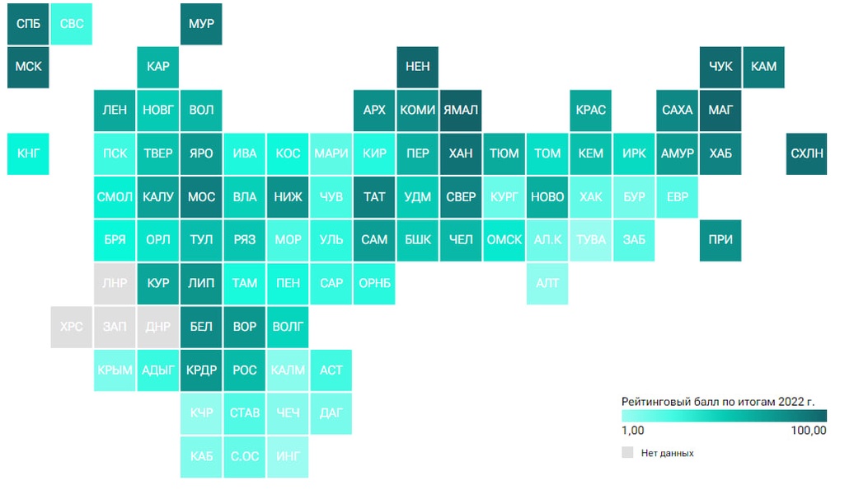
Task: Select the КРЫМ tile
Action: click(115, 370)
